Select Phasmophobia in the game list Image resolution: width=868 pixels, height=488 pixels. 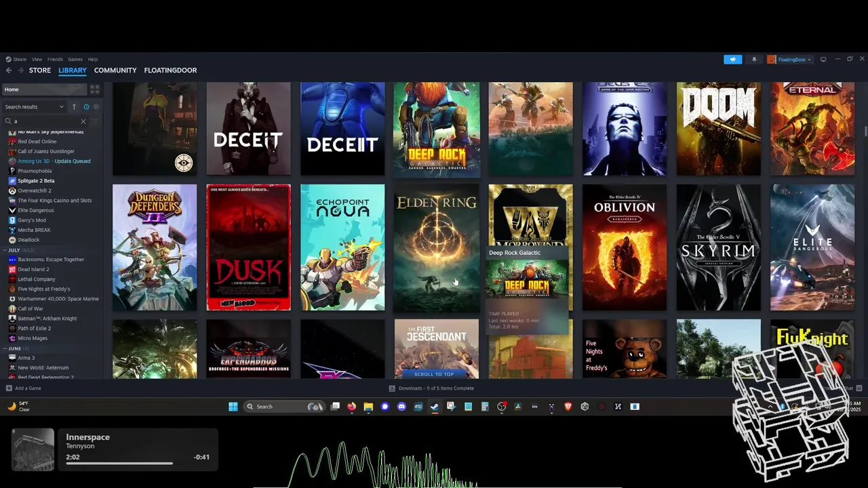coord(35,171)
